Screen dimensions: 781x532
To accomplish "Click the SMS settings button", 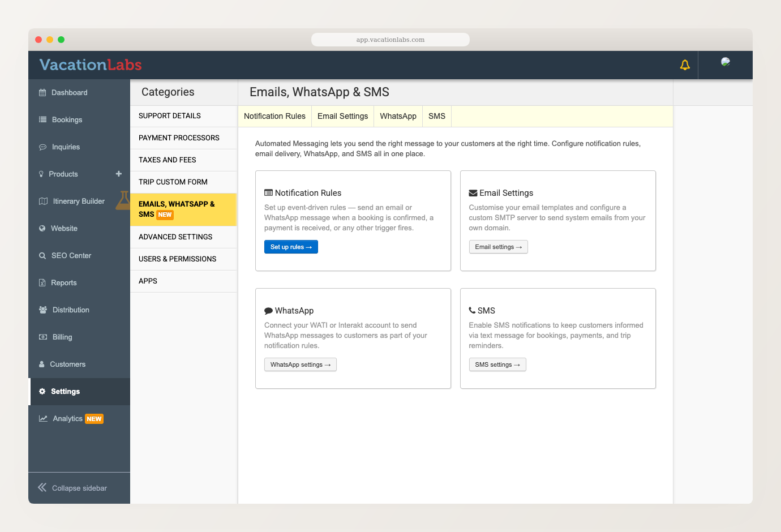I will tap(497, 364).
